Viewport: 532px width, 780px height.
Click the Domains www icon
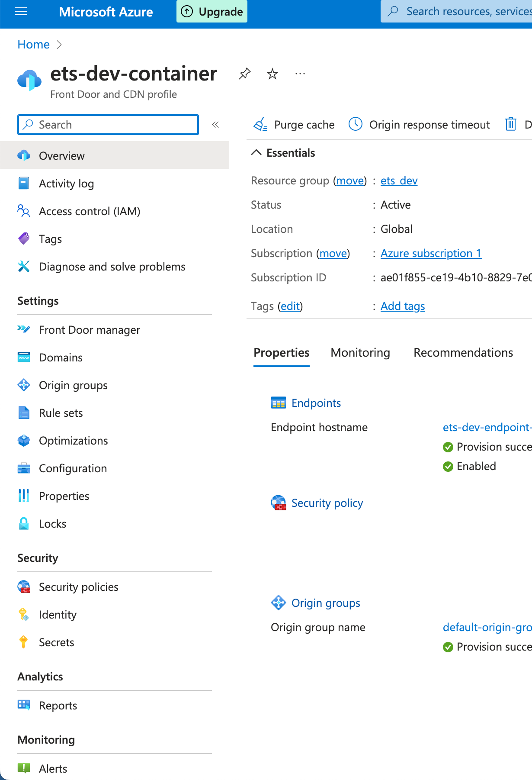(24, 357)
